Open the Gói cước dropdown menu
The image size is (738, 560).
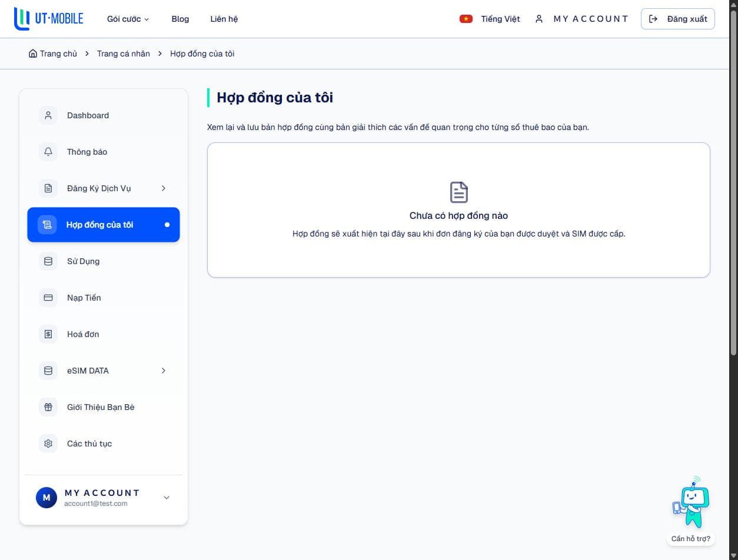pyautogui.click(x=128, y=19)
